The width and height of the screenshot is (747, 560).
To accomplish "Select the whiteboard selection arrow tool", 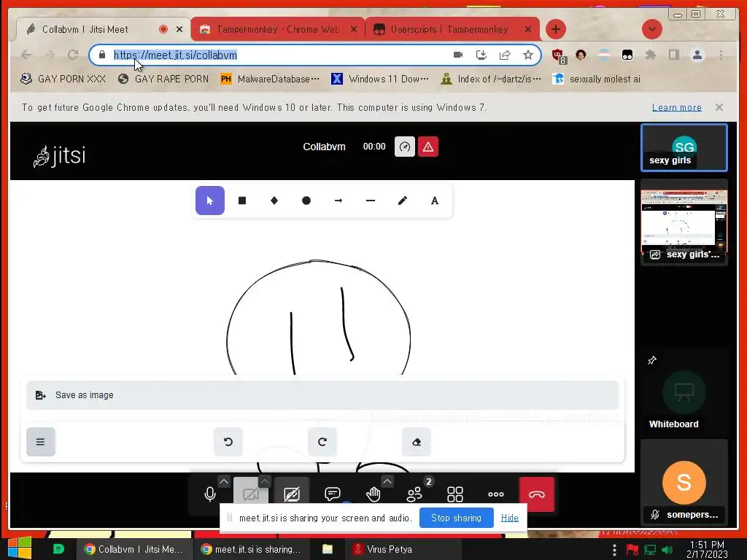I will tap(210, 201).
